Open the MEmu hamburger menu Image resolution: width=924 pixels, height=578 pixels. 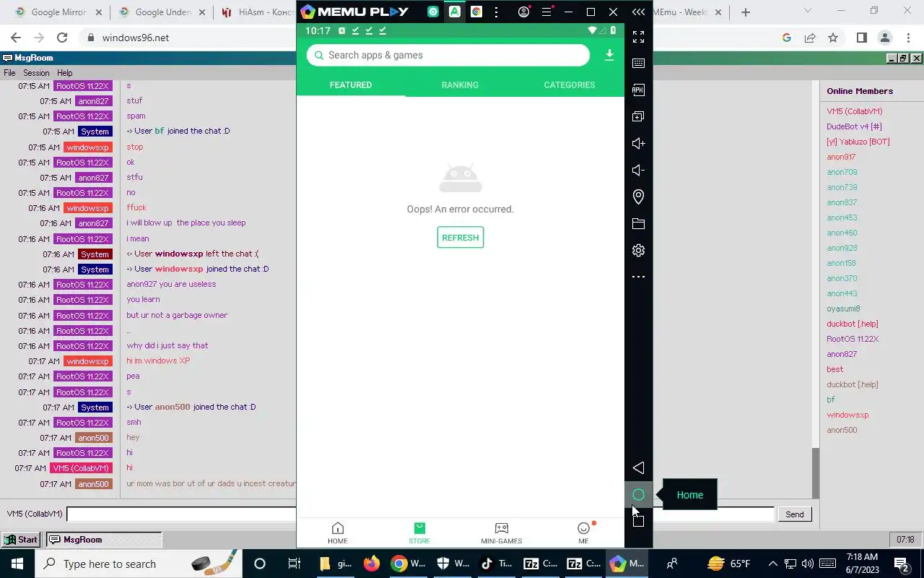[546, 12]
